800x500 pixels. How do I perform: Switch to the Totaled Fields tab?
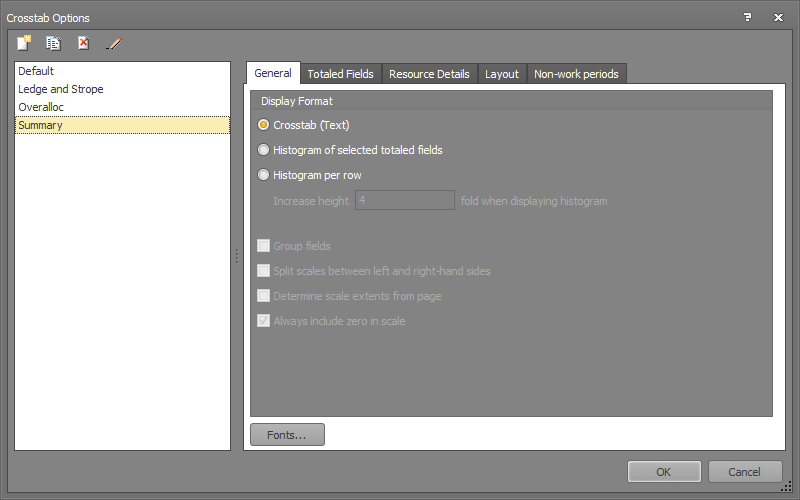[340, 74]
